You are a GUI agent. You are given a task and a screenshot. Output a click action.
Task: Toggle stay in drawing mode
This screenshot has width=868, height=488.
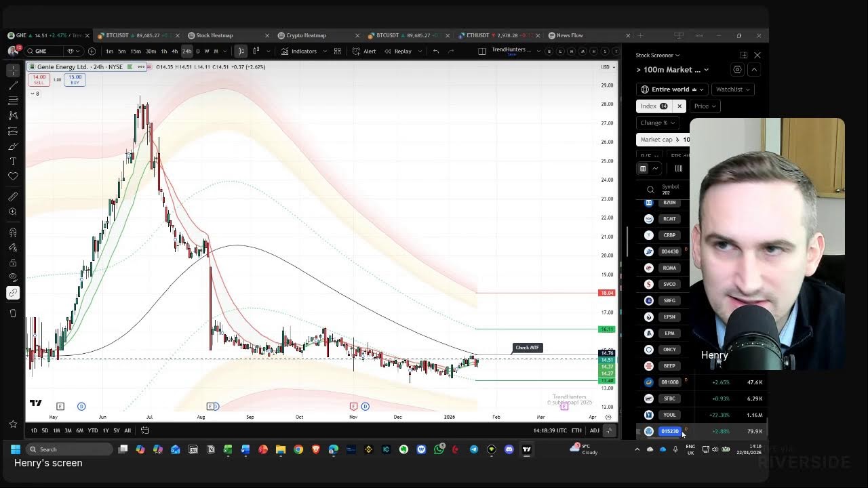13,247
